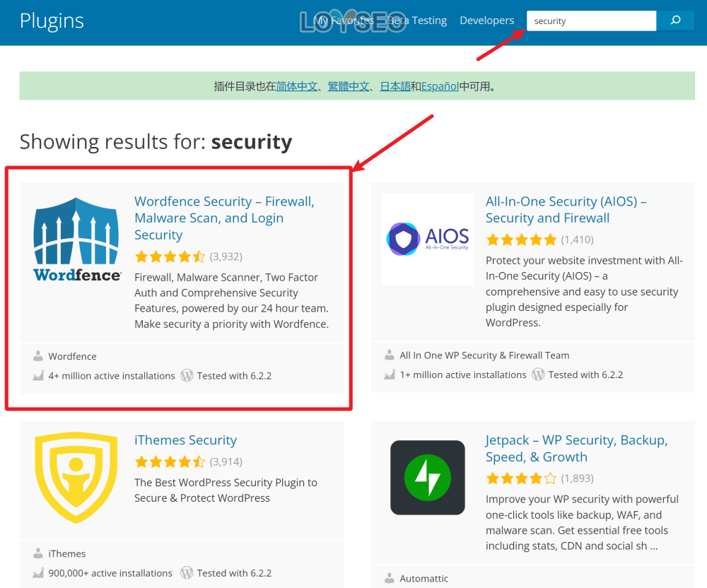Screen dimensions: 707x588
Task: Click the author icon beside Wordfence
Action: tap(38, 356)
